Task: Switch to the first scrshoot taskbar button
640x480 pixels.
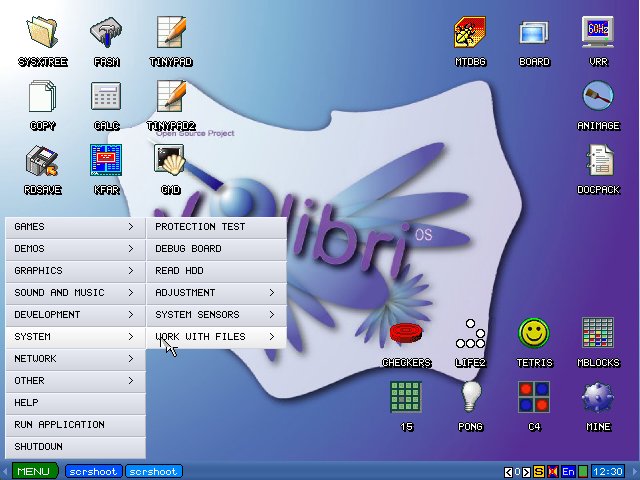Action: coord(94,471)
